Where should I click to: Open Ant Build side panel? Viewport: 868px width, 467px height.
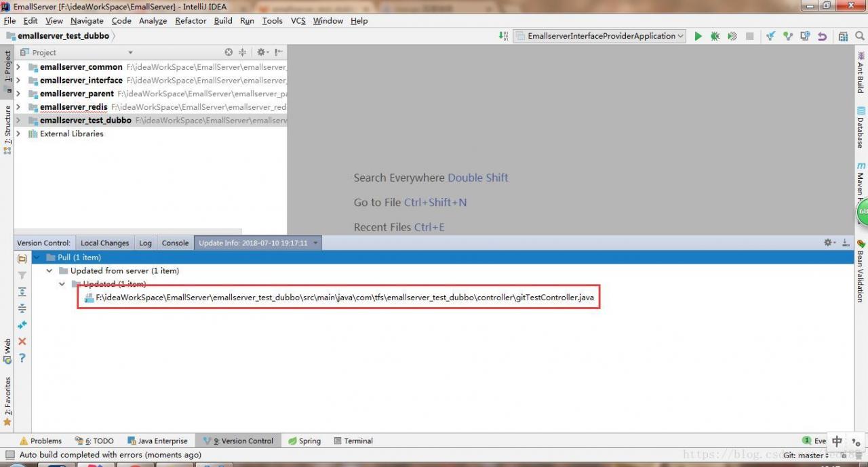861,72
